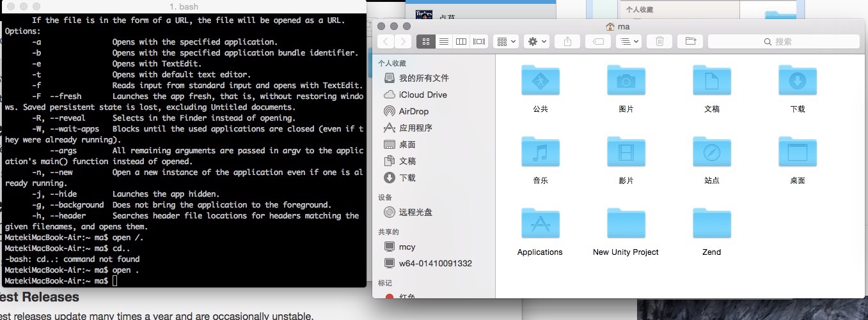Open the path list dropdown in toolbar
868x320 pixels.
[628, 42]
